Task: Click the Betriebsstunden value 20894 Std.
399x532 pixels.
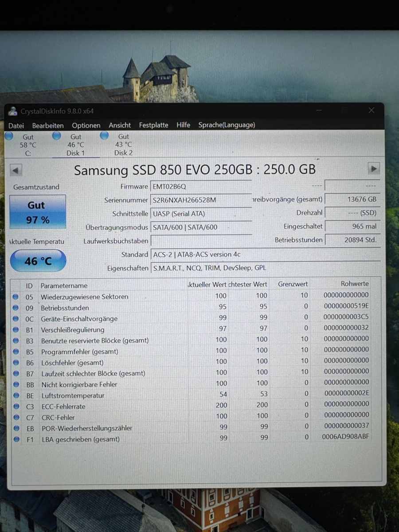Action: point(352,240)
